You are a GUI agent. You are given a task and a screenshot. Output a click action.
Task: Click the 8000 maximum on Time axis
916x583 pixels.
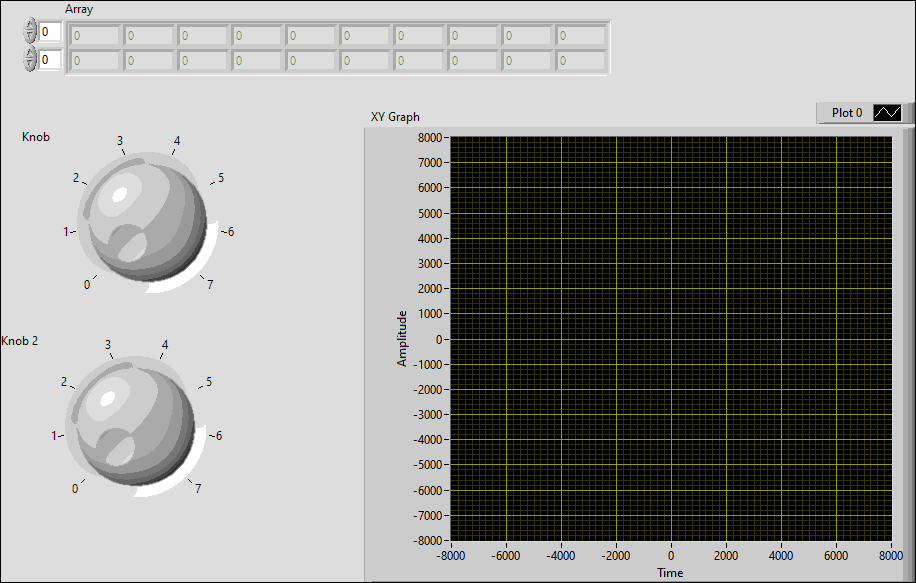click(x=891, y=556)
